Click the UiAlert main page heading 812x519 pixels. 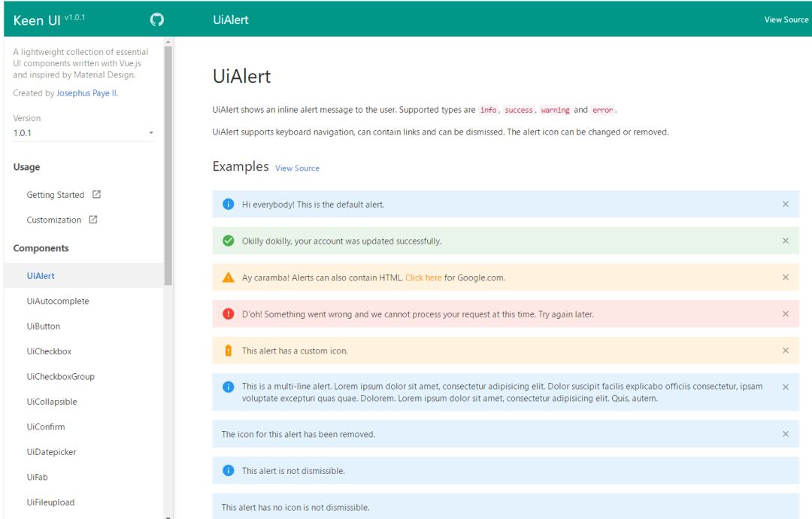tap(242, 77)
